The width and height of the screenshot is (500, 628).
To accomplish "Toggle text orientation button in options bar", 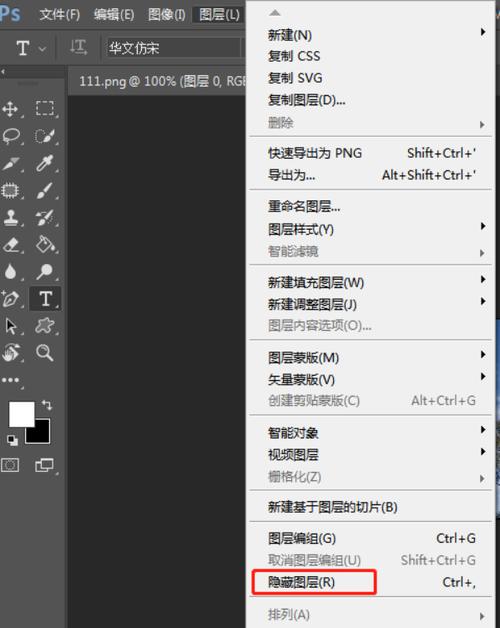I will tap(78, 48).
